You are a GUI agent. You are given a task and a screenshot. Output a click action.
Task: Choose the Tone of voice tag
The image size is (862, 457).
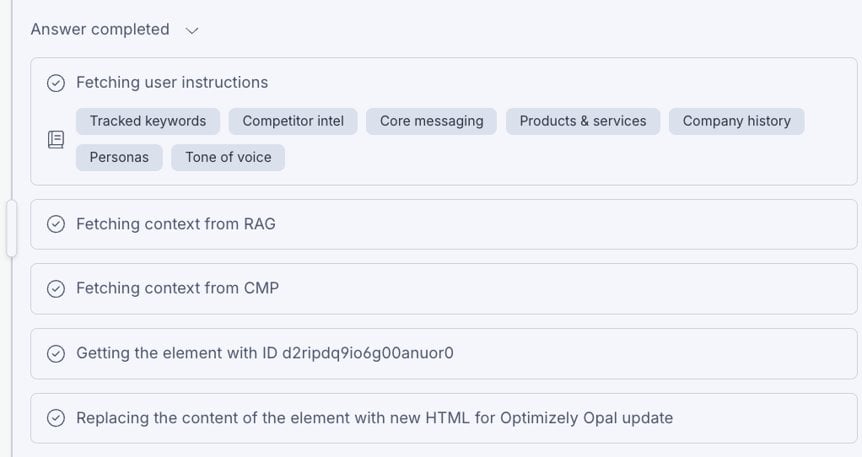coord(228,157)
